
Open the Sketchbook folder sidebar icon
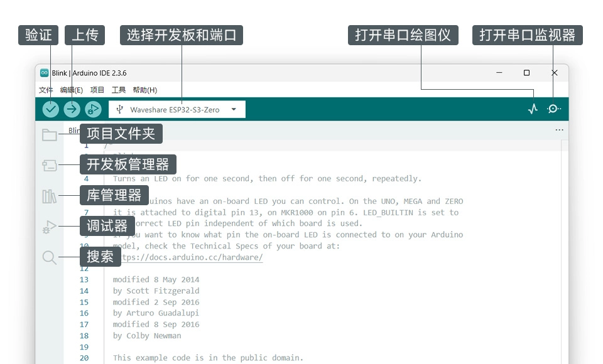[x=50, y=134]
